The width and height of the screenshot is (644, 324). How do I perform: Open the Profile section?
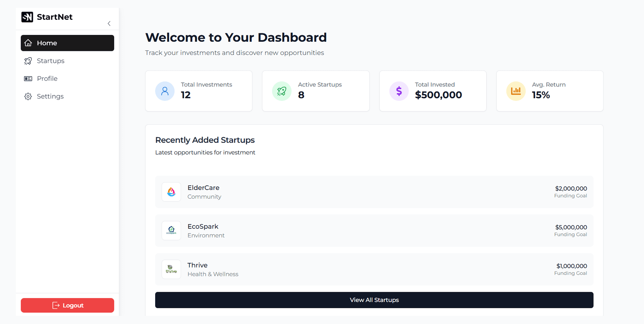[x=47, y=78]
